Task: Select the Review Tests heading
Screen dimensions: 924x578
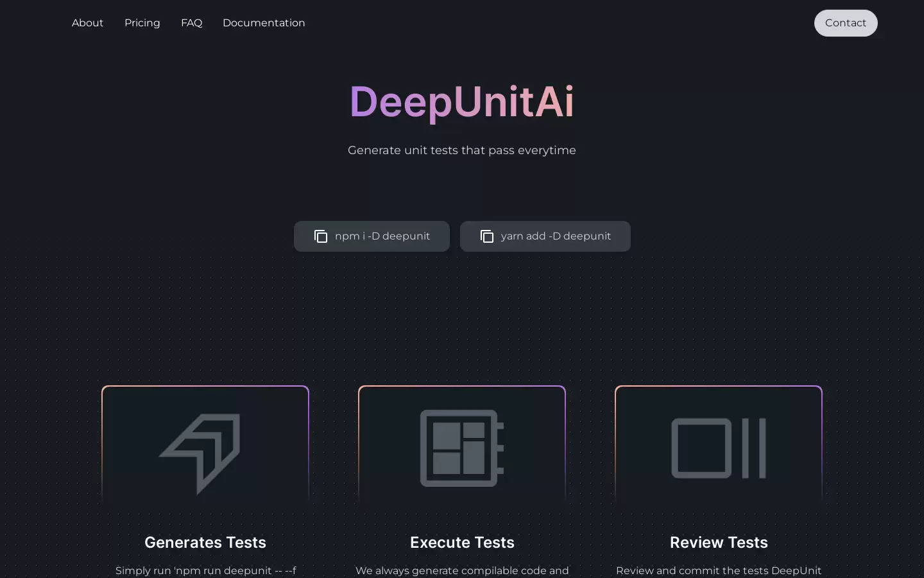Action: coord(719,543)
